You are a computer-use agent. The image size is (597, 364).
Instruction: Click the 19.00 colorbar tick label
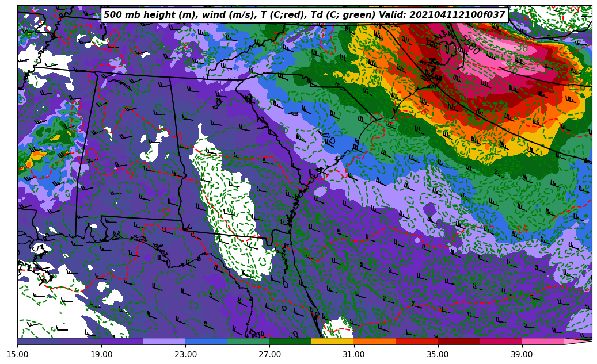tap(101, 354)
